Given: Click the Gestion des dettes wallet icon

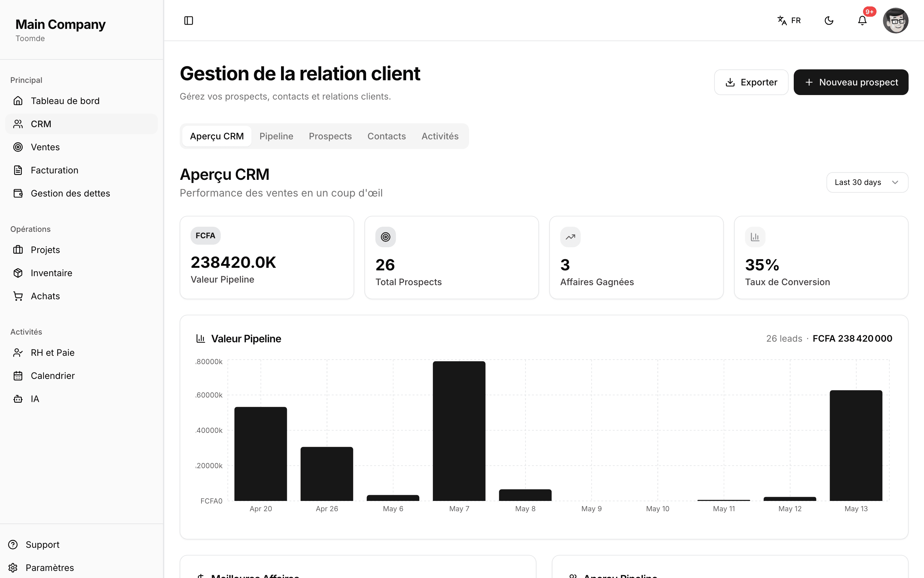Looking at the screenshot, I should 18,193.
